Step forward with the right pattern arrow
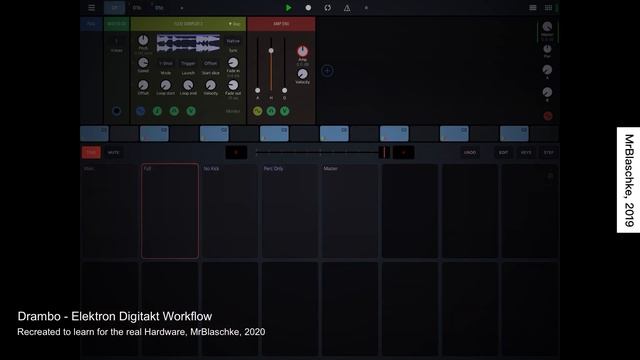Screen dimensions: 640x360 [404, 153]
